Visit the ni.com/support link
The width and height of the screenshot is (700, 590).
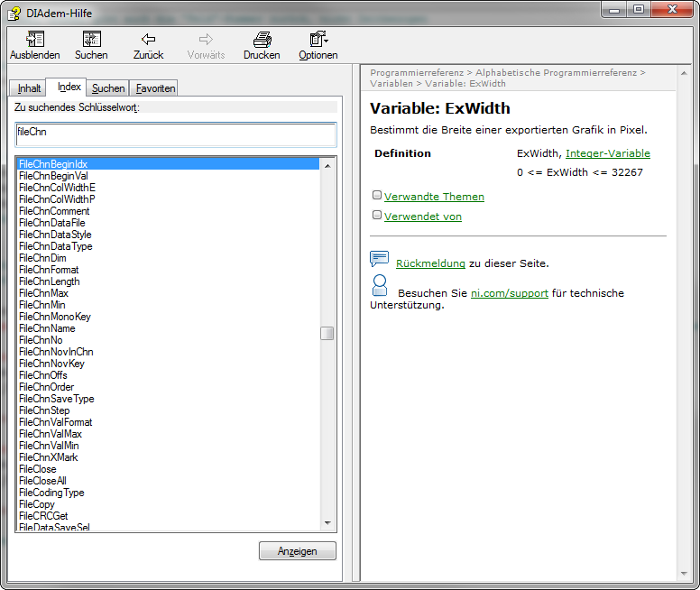click(510, 293)
